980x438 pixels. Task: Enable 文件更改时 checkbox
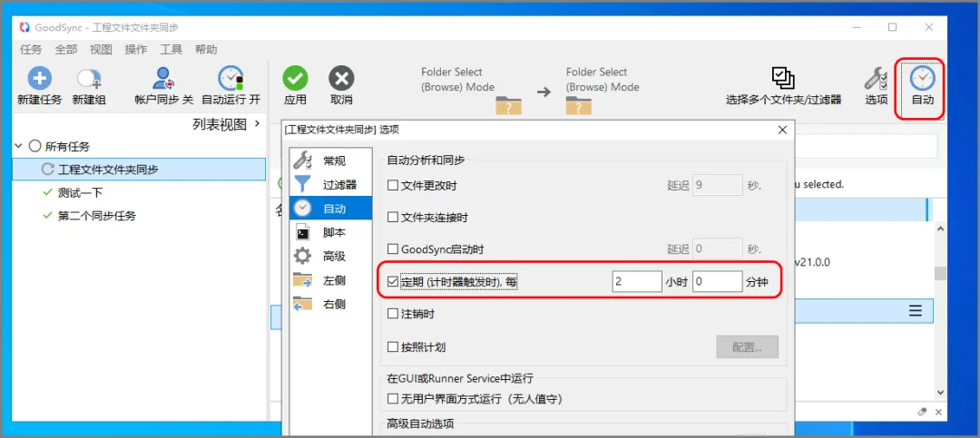[393, 185]
